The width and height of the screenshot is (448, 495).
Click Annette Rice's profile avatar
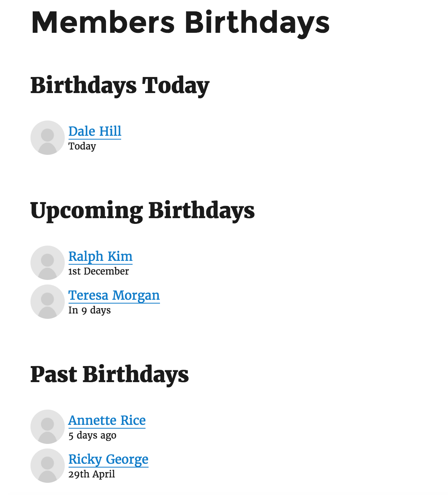click(47, 427)
